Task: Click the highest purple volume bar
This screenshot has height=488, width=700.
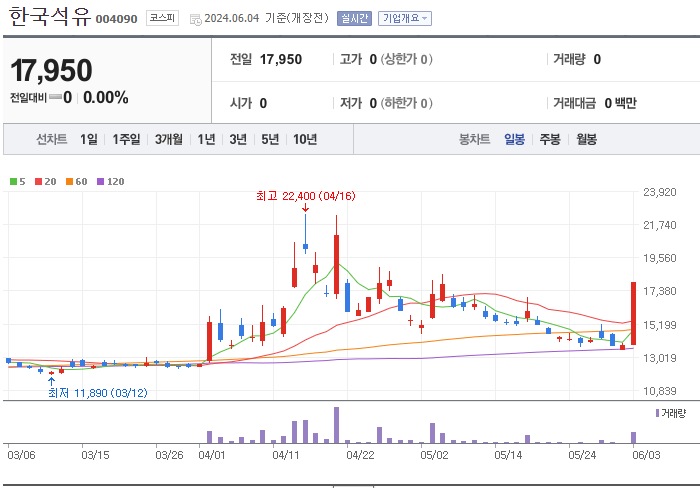Action: click(336, 425)
